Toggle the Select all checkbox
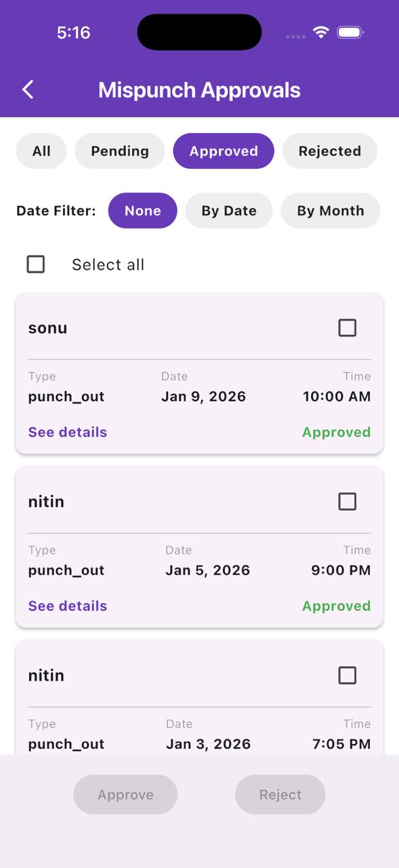 tap(35, 264)
